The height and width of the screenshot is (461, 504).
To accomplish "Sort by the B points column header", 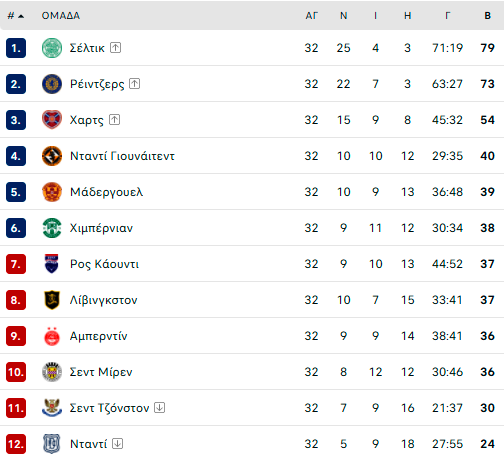I will [x=487, y=16].
